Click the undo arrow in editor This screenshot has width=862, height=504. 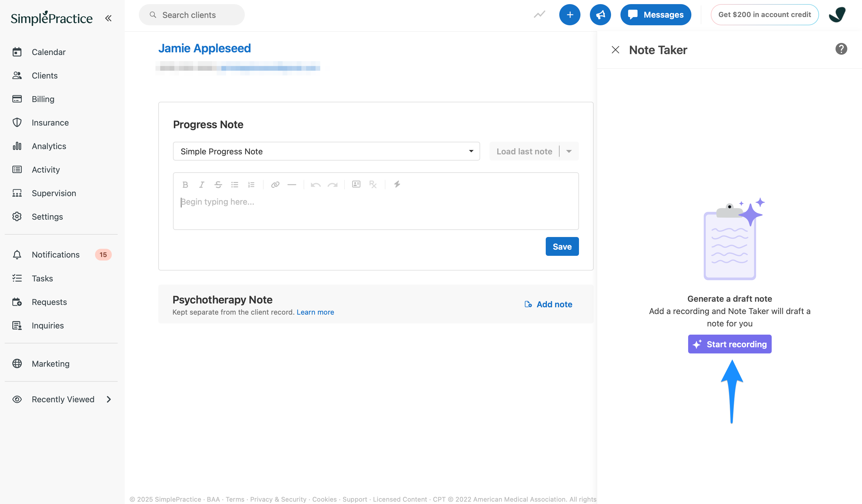coord(315,185)
